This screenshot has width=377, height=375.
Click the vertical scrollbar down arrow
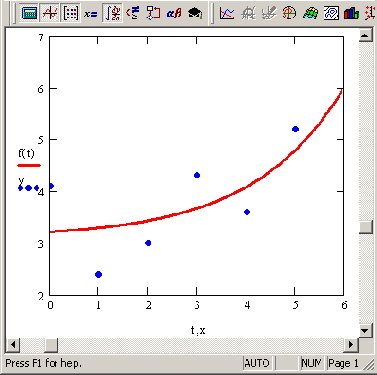[x=366, y=330]
